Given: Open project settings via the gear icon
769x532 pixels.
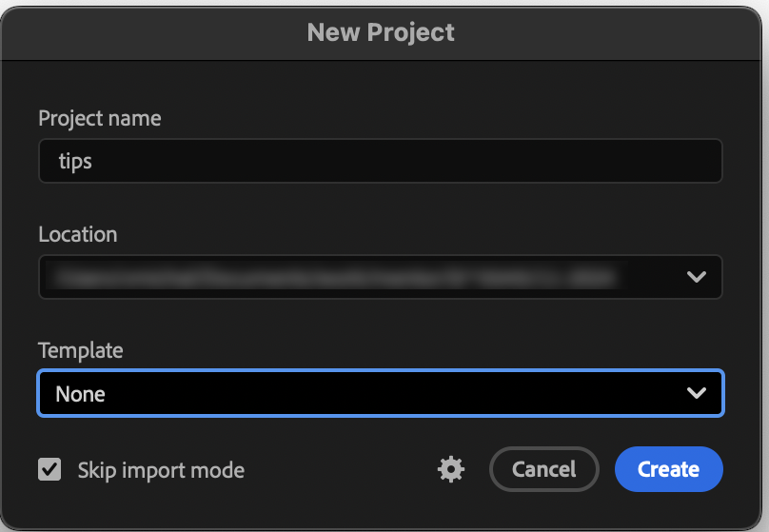Looking at the screenshot, I should pos(451,469).
